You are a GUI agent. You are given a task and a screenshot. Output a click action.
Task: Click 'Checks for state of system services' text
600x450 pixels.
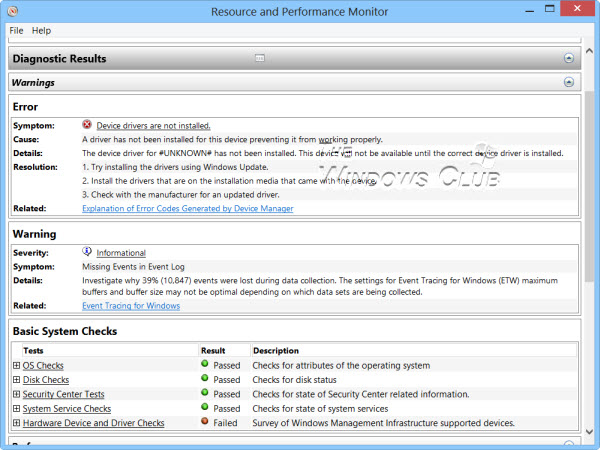[x=320, y=408]
